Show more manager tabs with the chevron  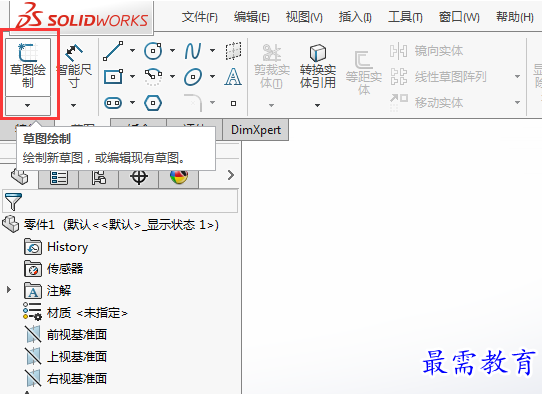[x=231, y=175]
